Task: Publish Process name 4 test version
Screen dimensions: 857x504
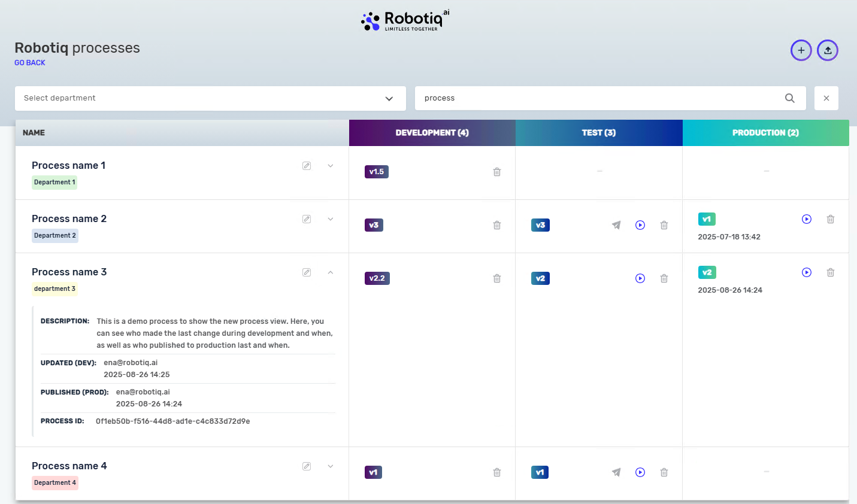Action: 616,472
